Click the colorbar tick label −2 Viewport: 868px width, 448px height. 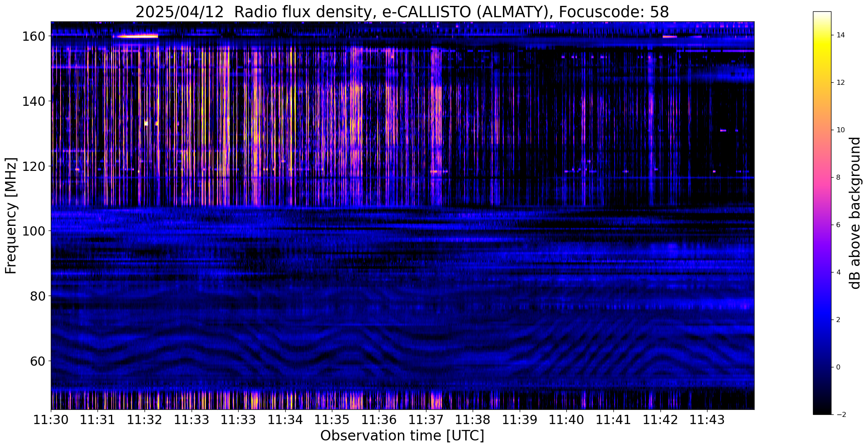coord(841,415)
